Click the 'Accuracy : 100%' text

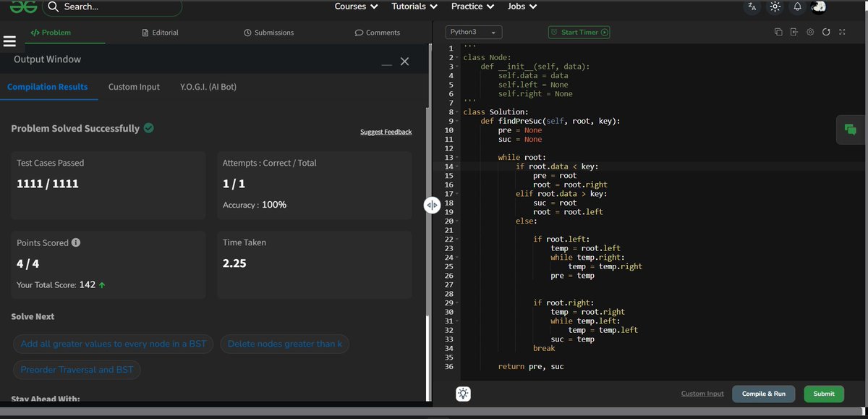click(255, 205)
